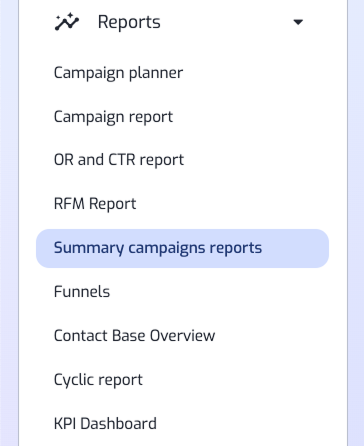Screen dimensions: 364x446
Task: View the RFM Report page
Action: click(95, 204)
